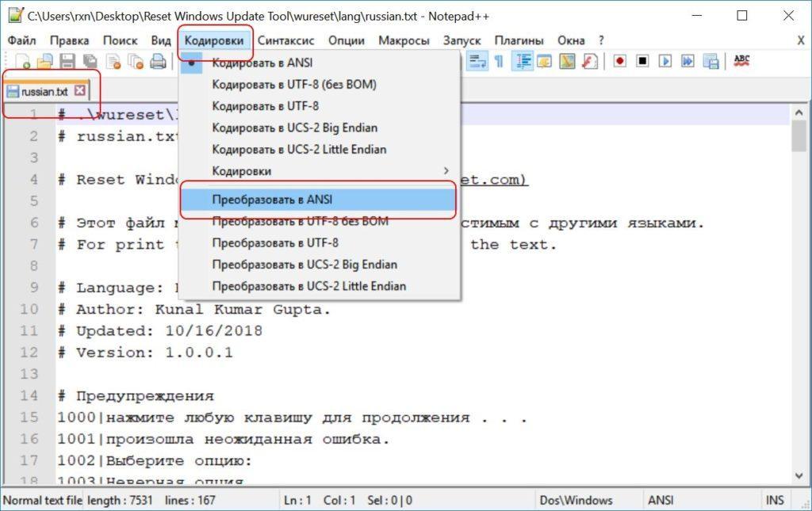This screenshot has width=812, height=511.
Task: Choose Кодировать в UCS-2 Little Endian
Action: pyautogui.click(x=320, y=150)
